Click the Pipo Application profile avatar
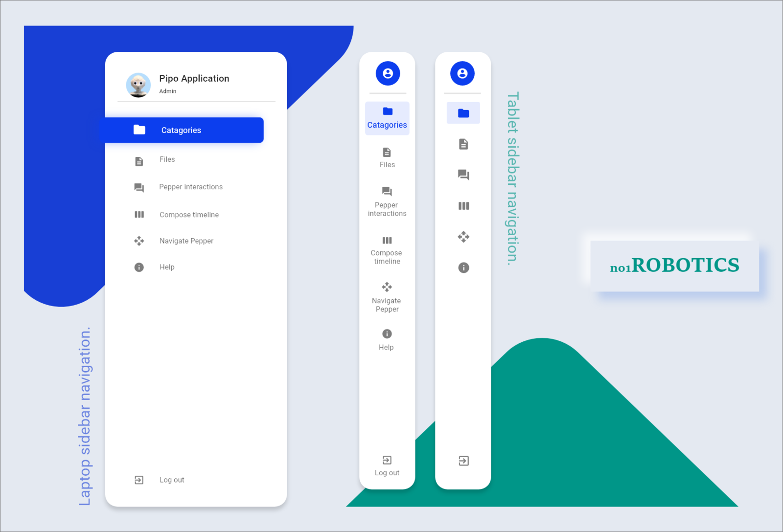 138,84
